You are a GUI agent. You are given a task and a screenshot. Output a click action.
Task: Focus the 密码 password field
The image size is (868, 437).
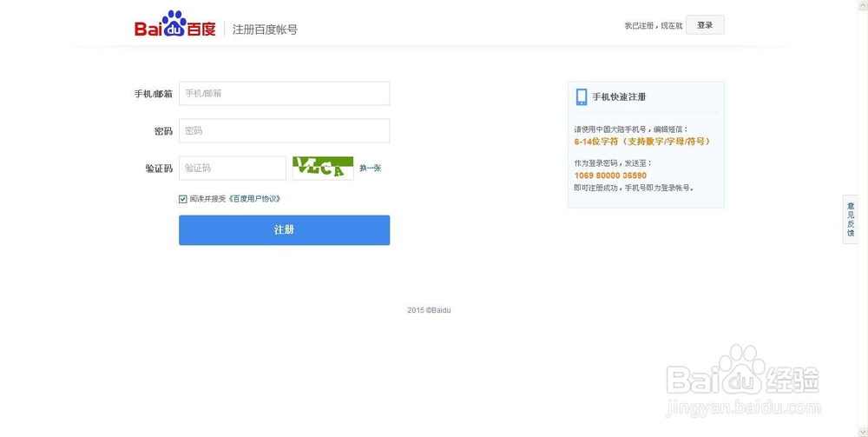pos(284,130)
